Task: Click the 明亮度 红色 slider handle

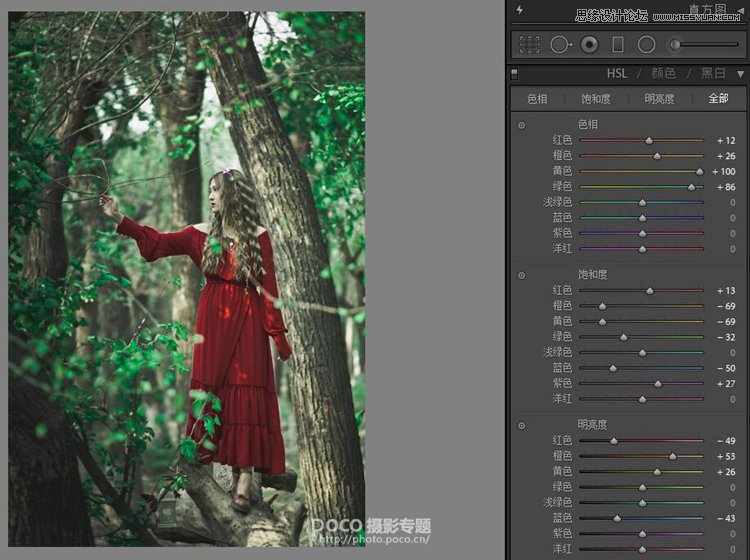Action: click(614, 441)
